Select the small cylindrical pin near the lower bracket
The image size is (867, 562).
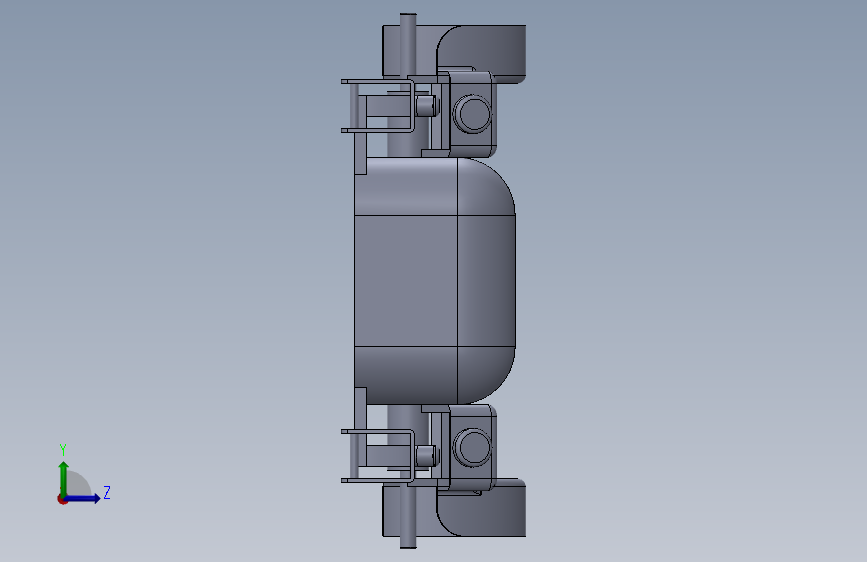425,456
